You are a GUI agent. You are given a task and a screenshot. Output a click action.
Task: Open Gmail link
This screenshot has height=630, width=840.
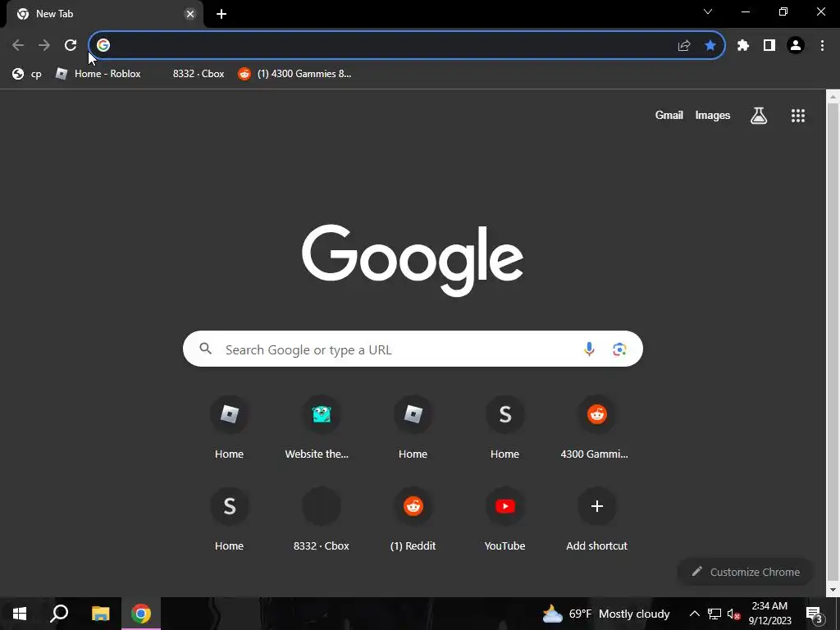669,115
